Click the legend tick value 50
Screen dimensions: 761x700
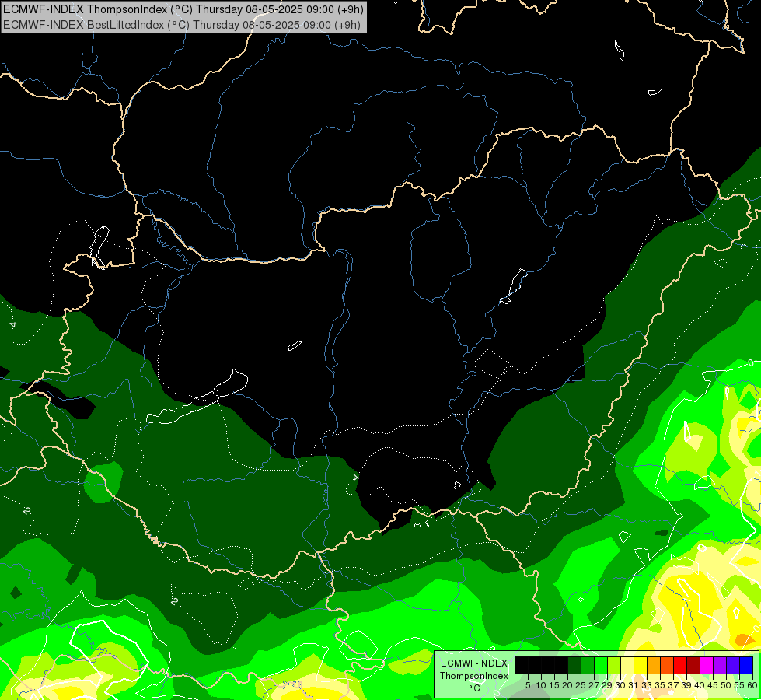(726, 685)
